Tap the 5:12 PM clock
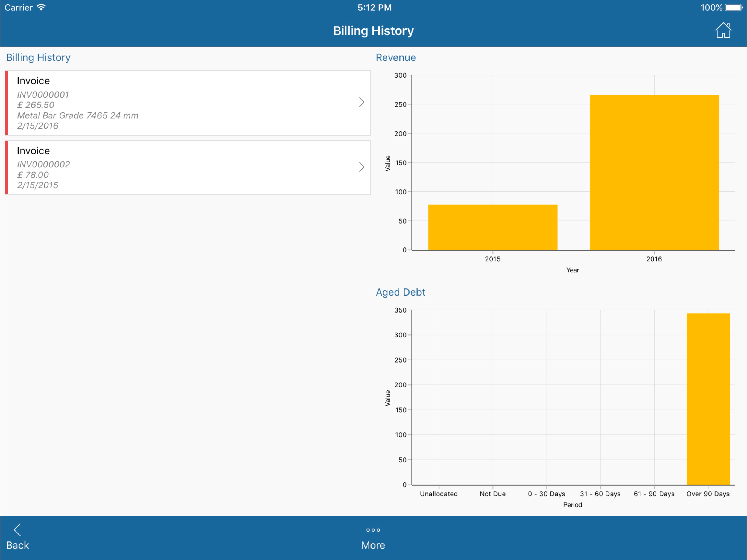Image resolution: width=747 pixels, height=560 pixels. 375,7
